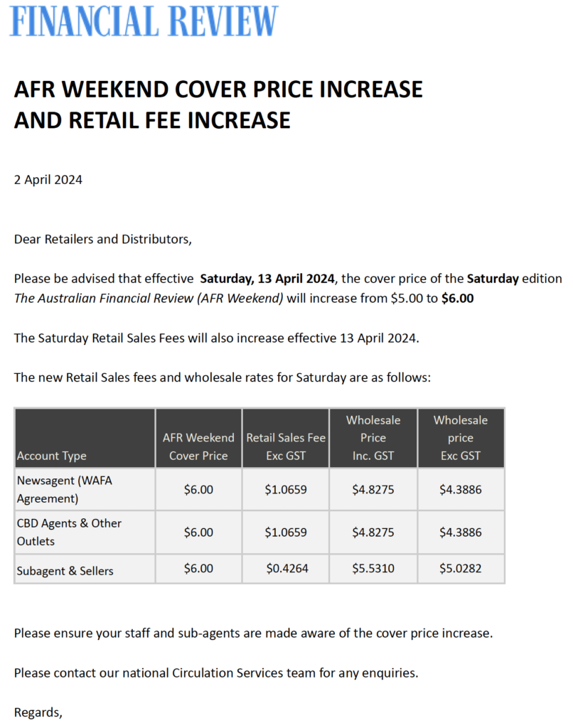
Task: Click the $0.4264 retail sales fee cell
Action: tap(287, 569)
